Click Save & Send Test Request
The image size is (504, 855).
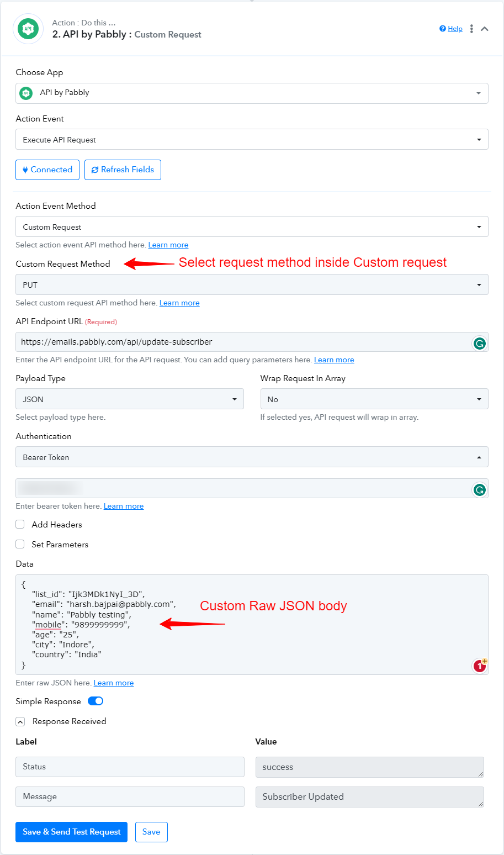pyautogui.click(x=71, y=832)
